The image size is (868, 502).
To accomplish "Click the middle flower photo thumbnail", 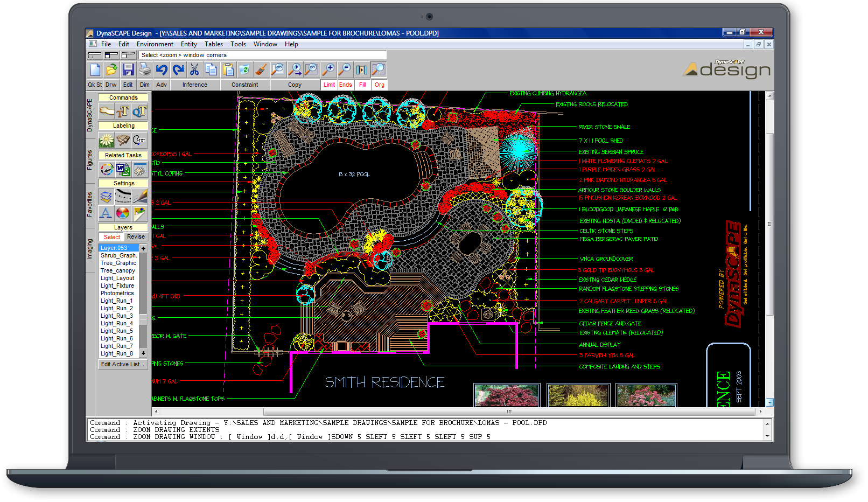I will point(578,396).
